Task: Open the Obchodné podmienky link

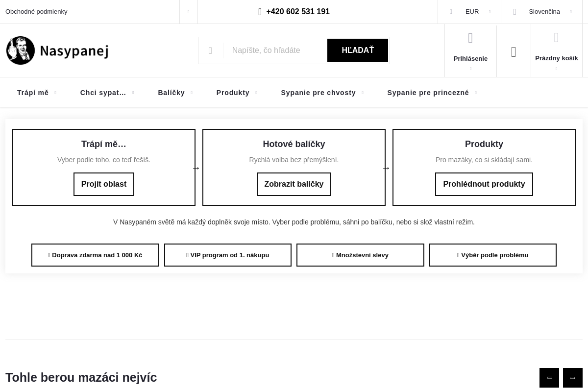Action: tap(36, 12)
